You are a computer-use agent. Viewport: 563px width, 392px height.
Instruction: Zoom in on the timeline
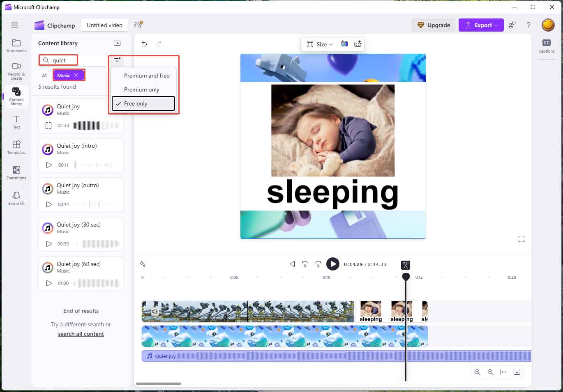(491, 372)
